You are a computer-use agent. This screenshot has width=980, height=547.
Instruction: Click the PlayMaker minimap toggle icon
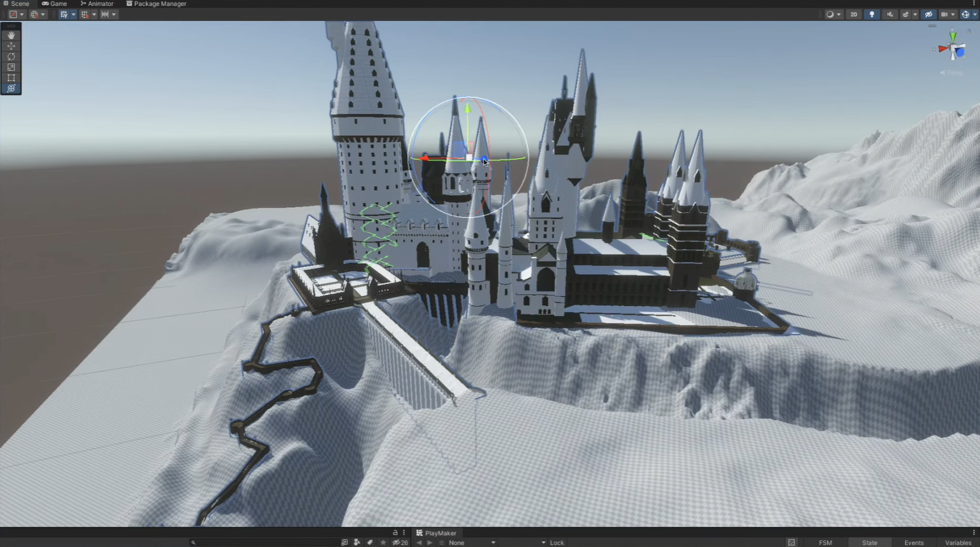(791, 543)
